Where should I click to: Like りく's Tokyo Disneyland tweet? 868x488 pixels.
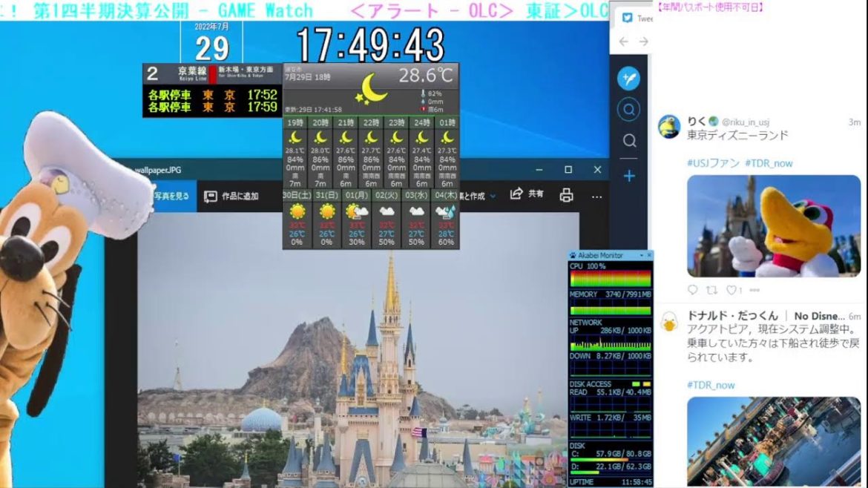[731, 289]
